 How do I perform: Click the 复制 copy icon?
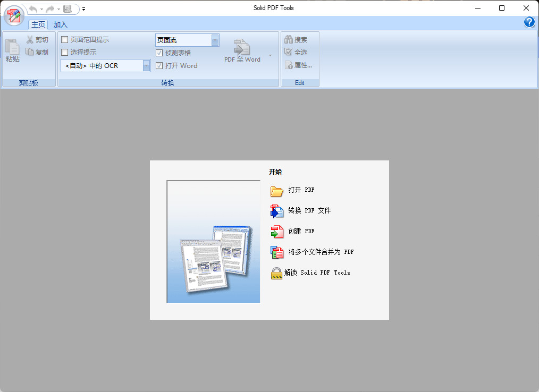(x=30, y=52)
